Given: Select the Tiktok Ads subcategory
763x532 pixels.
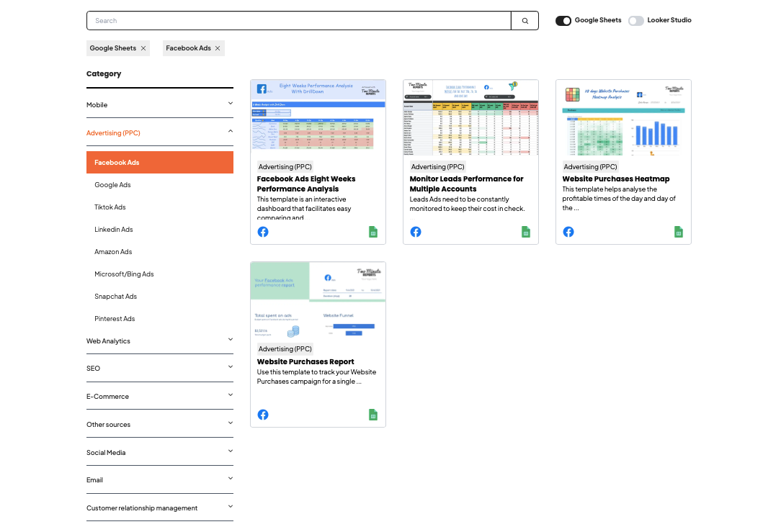Looking at the screenshot, I should click(x=110, y=207).
